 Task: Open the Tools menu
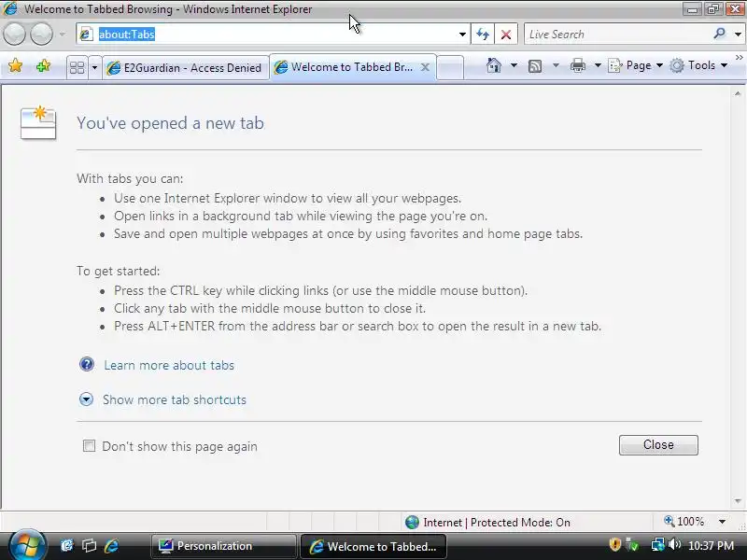(698, 65)
